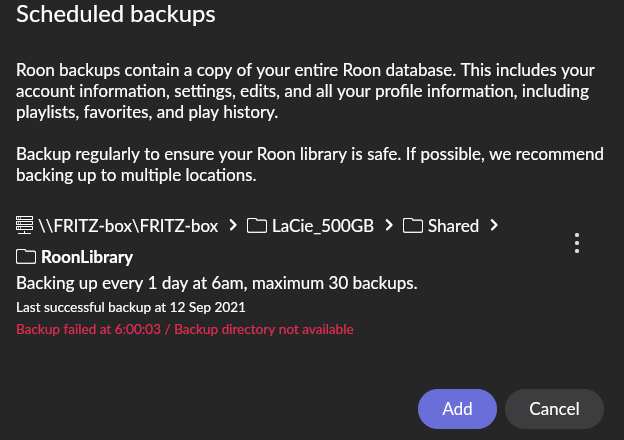
Task: Click the Last successful backup date line
Action: [131, 307]
